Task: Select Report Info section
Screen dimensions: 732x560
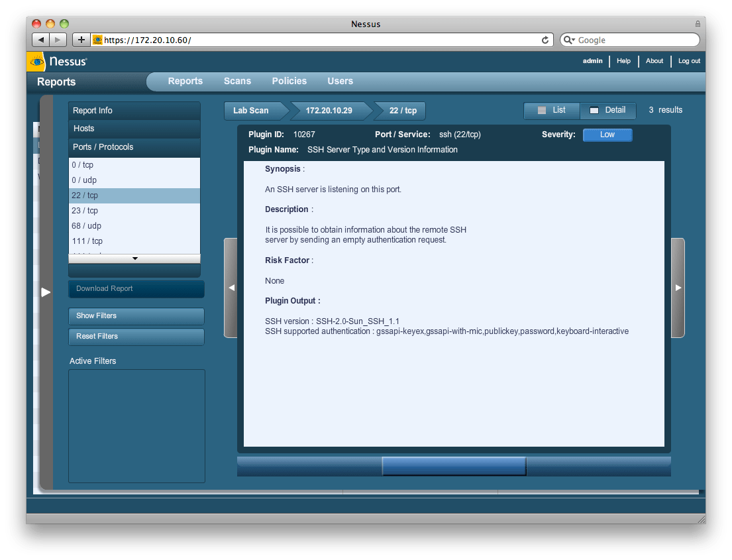Action: [134, 111]
